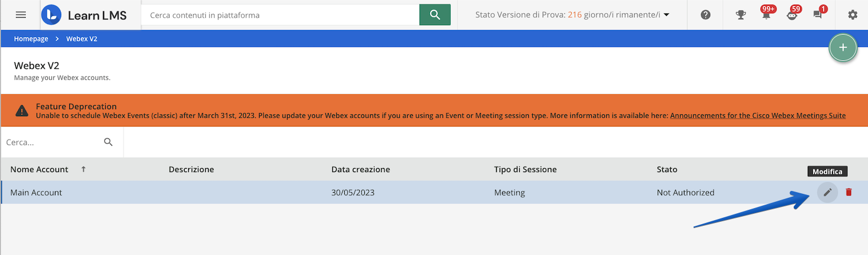
Task: Sort by the Nome Account column header
Action: tap(39, 169)
